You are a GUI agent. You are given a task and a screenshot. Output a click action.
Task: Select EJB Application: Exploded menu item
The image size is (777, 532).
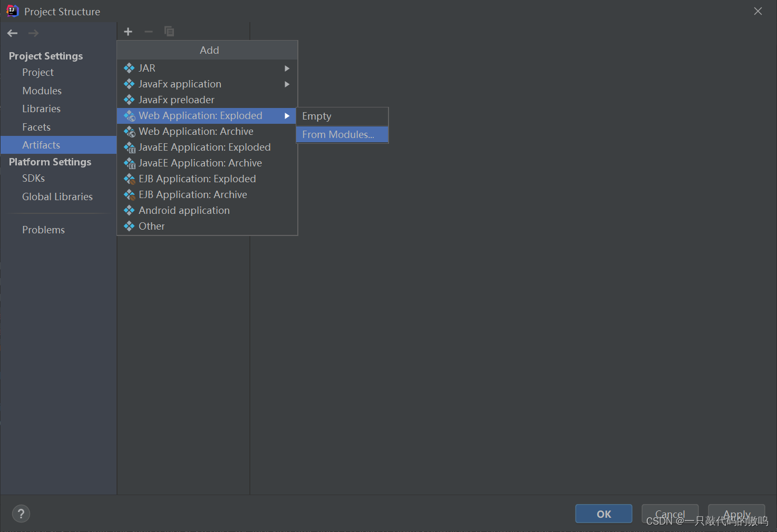pos(207,179)
